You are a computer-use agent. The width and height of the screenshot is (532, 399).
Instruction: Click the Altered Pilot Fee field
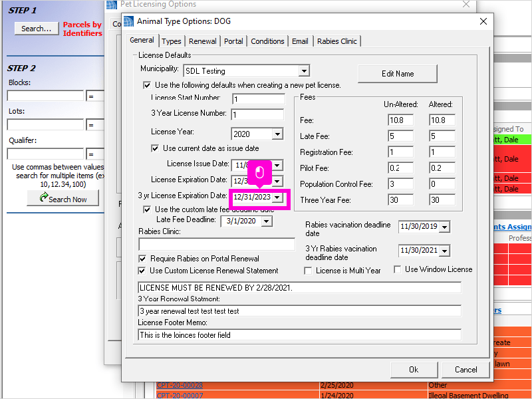[442, 168]
